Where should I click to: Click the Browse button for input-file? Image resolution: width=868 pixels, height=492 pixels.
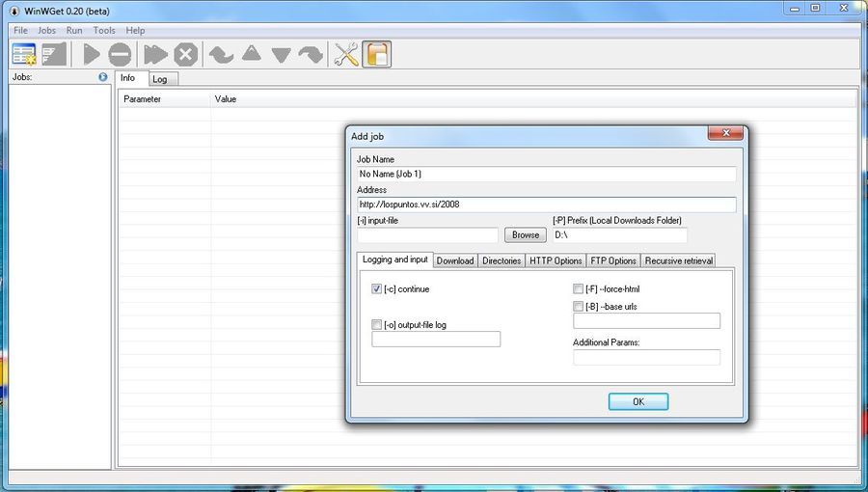point(526,235)
